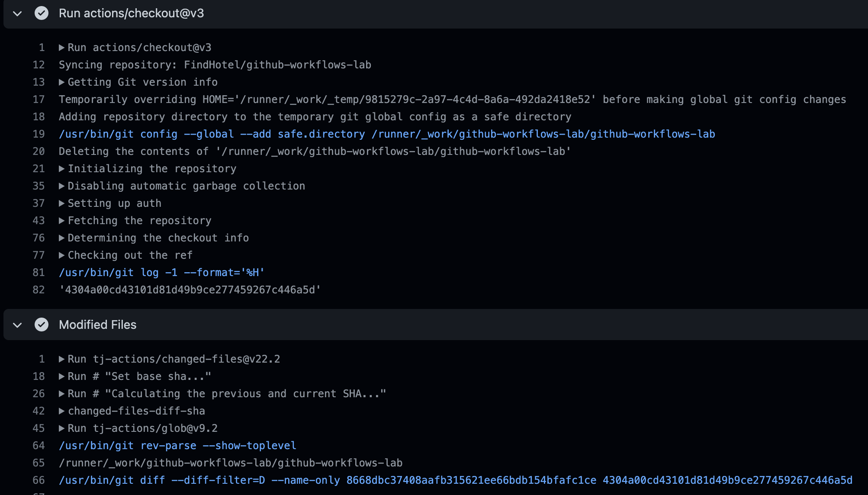Toggle open the Checking out the ref group

tap(62, 255)
